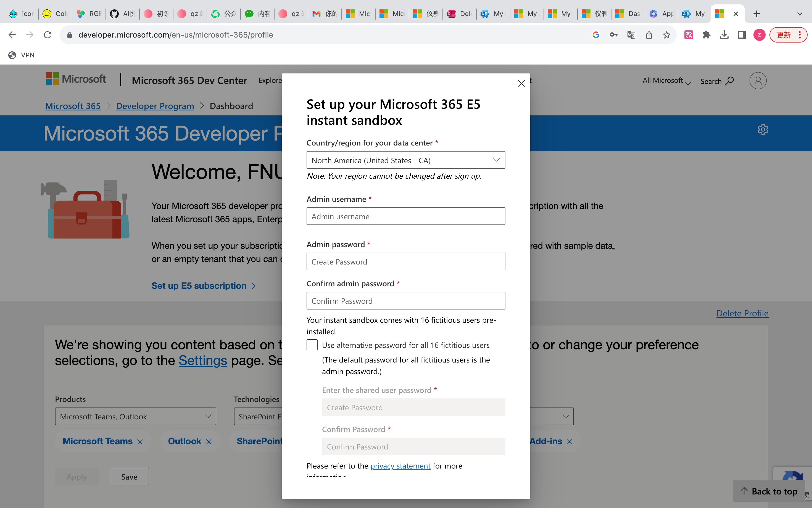Open the browser downloads icon
Screen dimensions: 812x508
point(724,35)
